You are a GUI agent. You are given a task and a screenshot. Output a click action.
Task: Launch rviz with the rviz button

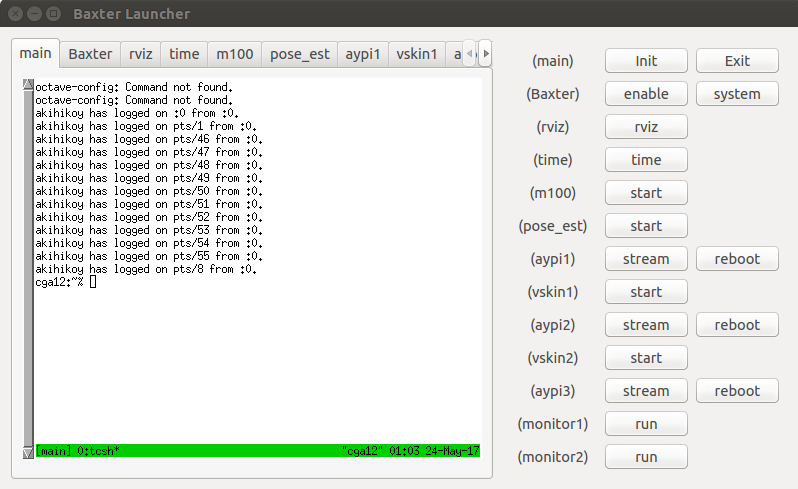pos(646,127)
